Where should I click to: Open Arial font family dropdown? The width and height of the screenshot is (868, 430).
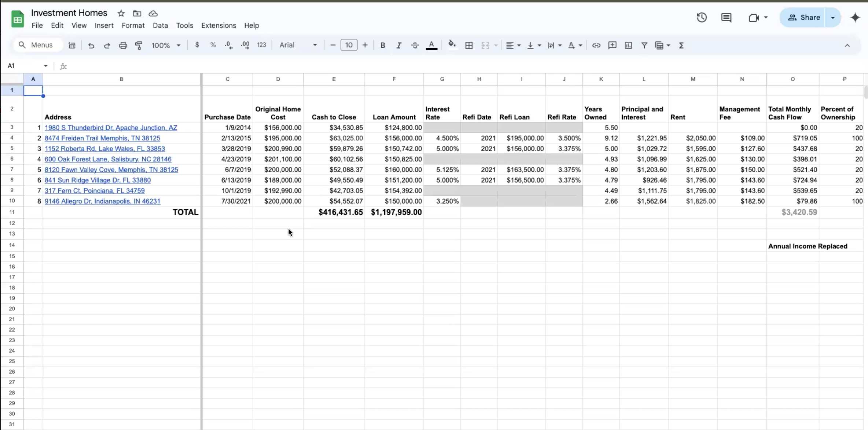[298, 45]
